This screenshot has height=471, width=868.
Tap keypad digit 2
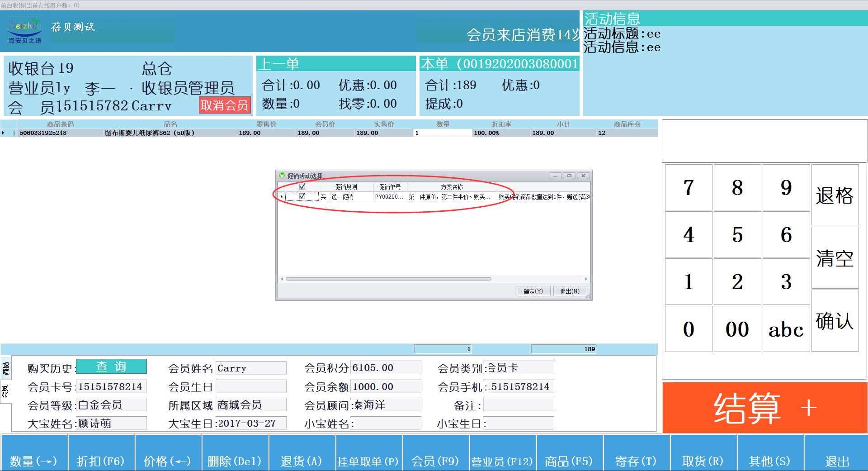(x=737, y=281)
